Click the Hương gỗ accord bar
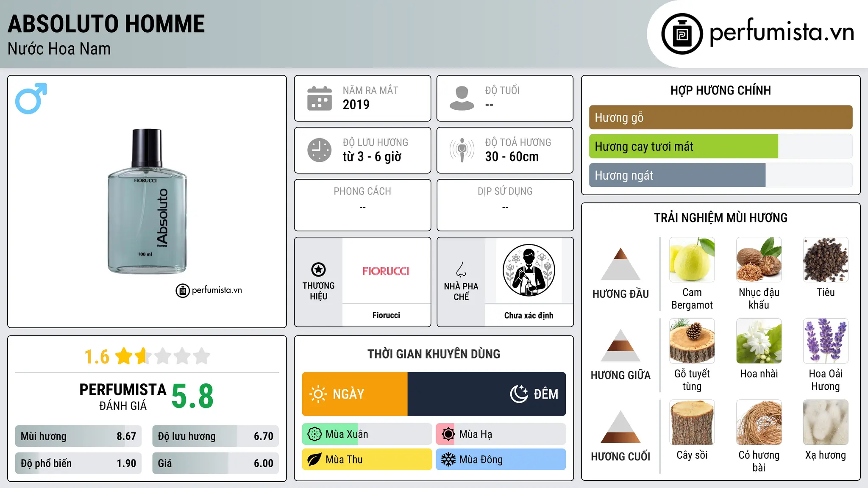868x488 pixels. point(721,117)
